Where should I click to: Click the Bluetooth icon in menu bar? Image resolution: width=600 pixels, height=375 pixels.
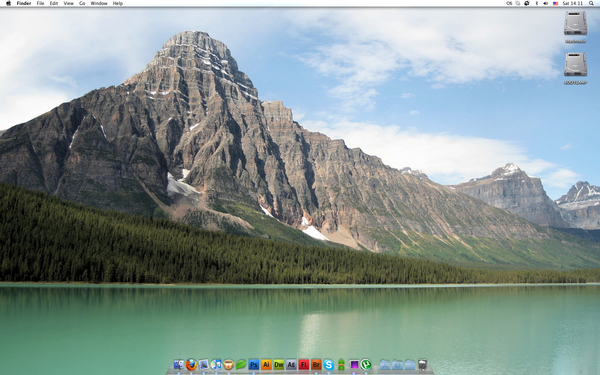click(x=536, y=3)
